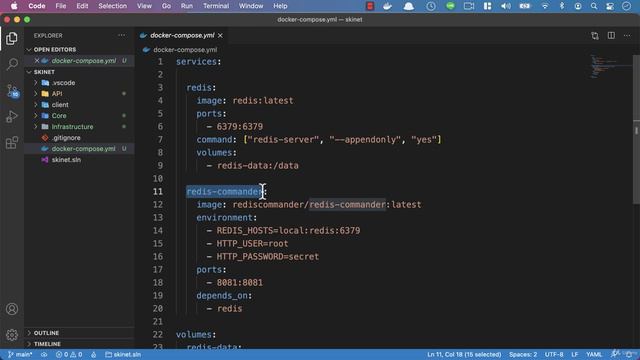
Task: Open the Selection menu
Action: point(112,6)
